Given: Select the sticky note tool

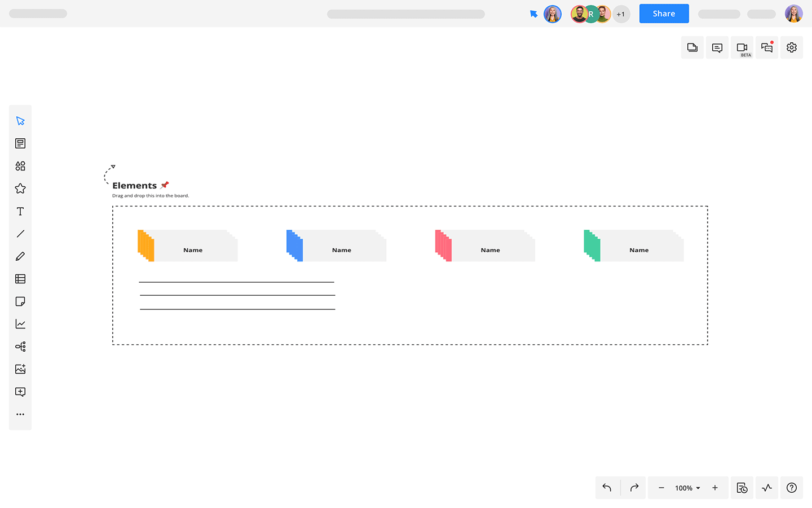Looking at the screenshot, I should (20, 301).
